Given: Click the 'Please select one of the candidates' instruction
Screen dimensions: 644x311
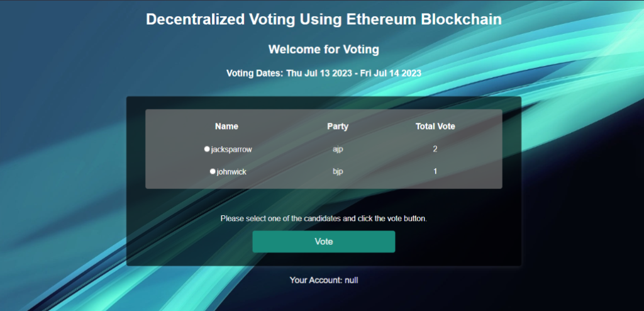Looking at the screenshot, I should click(323, 218).
